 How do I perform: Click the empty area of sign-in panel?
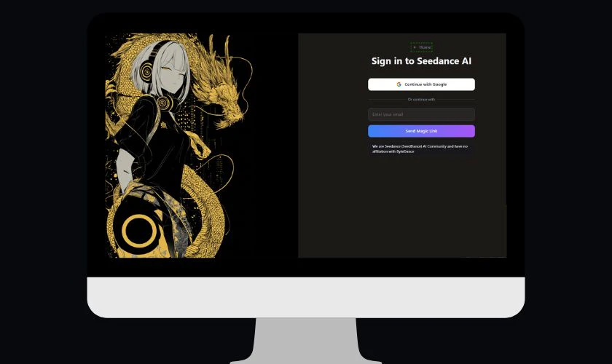[401, 211]
